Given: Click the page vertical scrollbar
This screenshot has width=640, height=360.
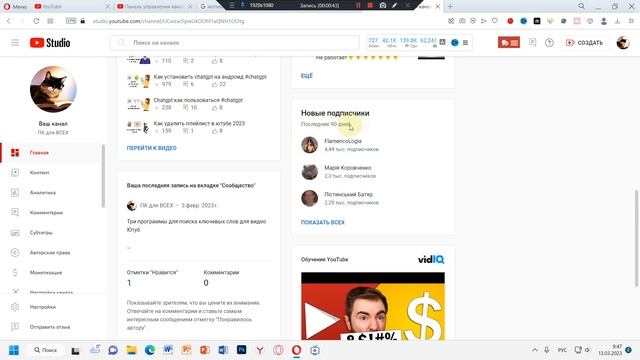Looking at the screenshot, I should (x=637, y=238).
